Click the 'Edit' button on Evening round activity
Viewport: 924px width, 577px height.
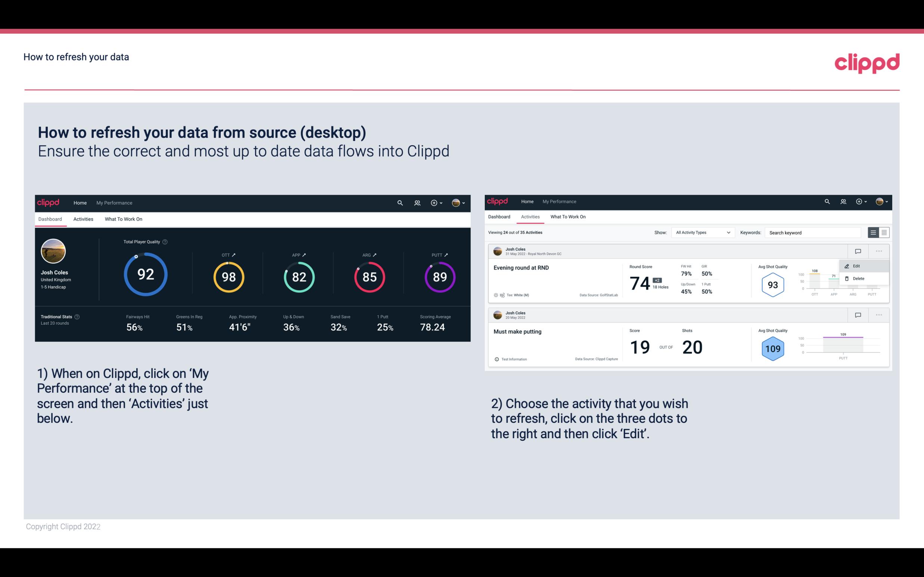coord(858,266)
